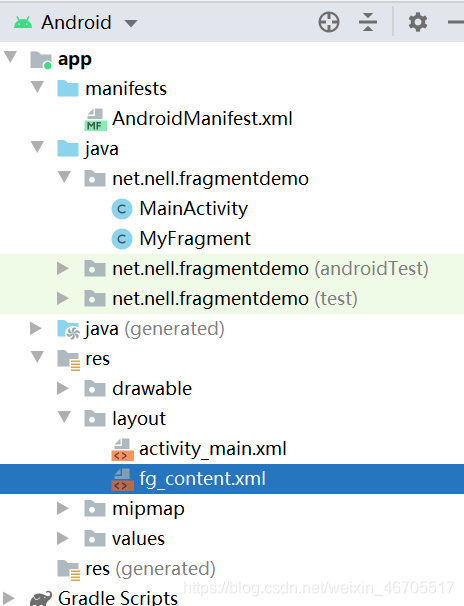This screenshot has height=606, width=464.
Task: Expand the net.nell.fragmentdemo (androidTest) package
Action: [x=63, y=268]
